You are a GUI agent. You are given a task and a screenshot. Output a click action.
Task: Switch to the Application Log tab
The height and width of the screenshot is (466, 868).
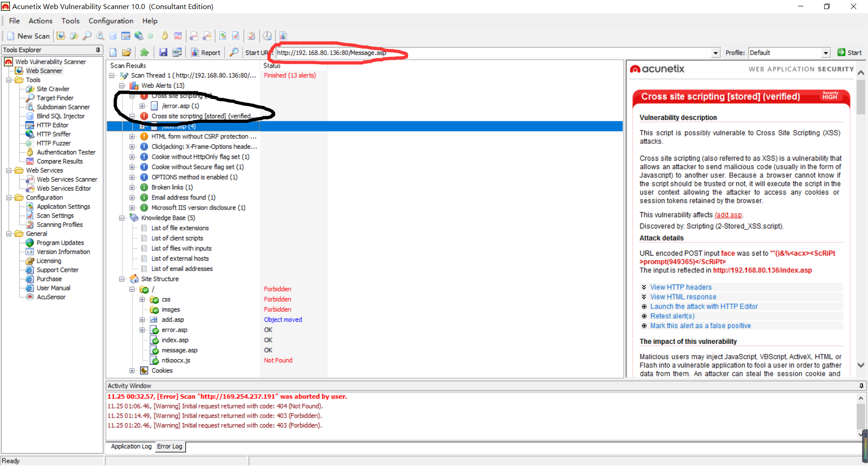pos(131,447)
